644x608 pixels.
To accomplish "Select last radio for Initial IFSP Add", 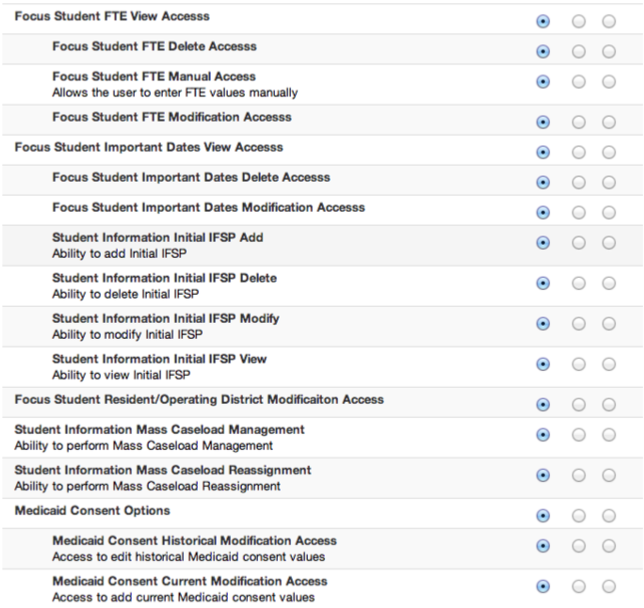I will tap(609, 243).
